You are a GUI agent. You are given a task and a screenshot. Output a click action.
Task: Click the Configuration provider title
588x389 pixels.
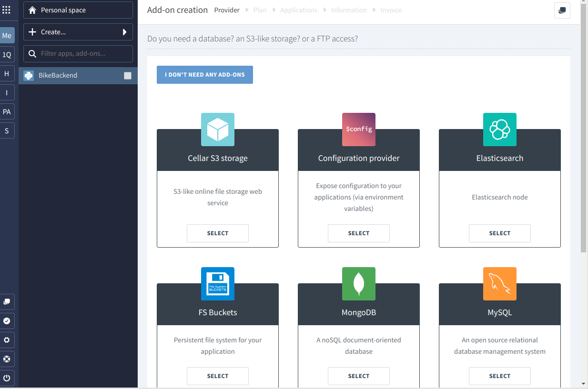(359, 158)
